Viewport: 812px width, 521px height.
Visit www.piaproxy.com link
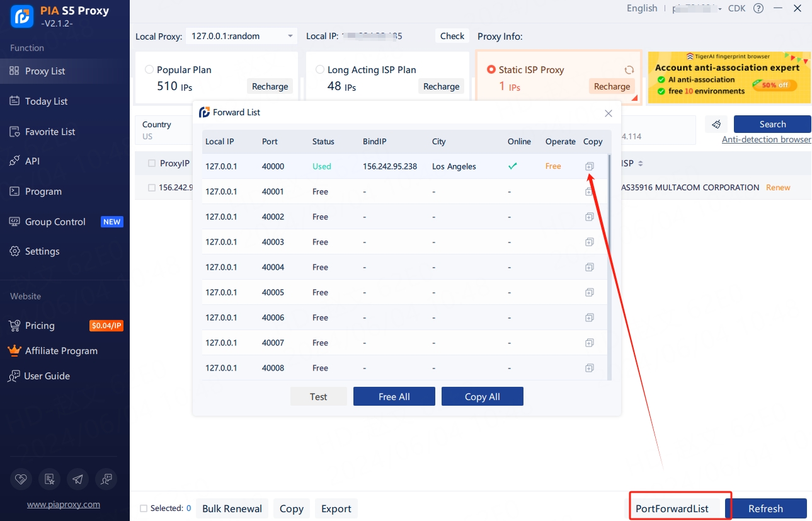click(64, 504)
